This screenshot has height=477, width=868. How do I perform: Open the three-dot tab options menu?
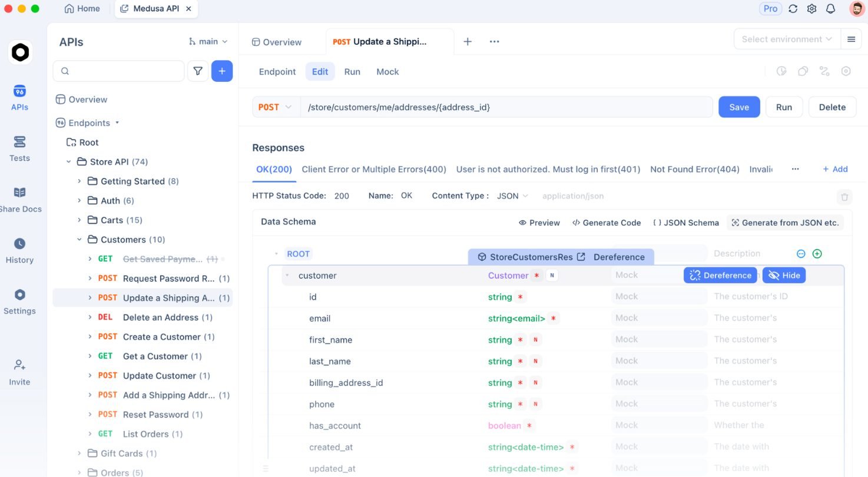pyautogui.click(x=495, y=41)
